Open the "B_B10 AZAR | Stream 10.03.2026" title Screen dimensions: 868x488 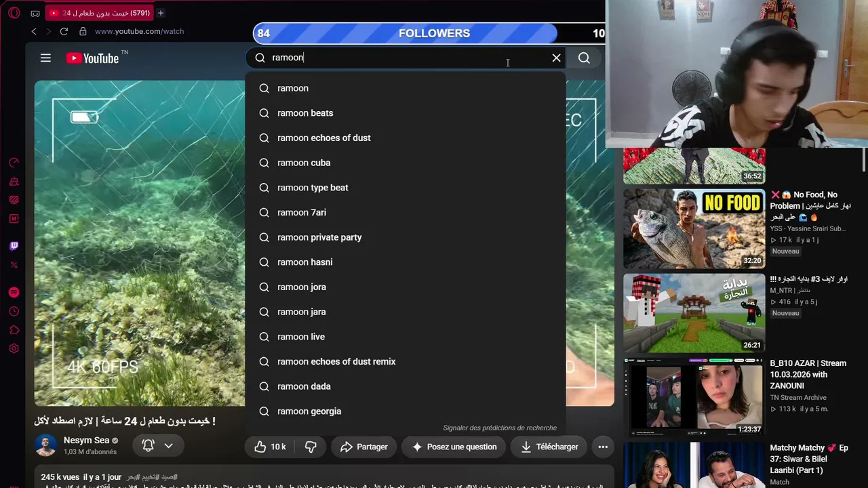tap(808, 374)
